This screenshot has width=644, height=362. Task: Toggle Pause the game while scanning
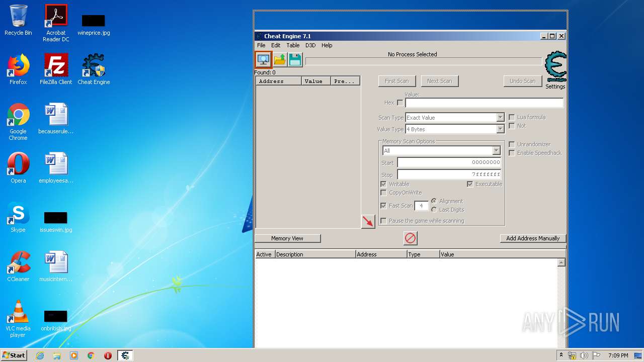(x=383, y=221)
